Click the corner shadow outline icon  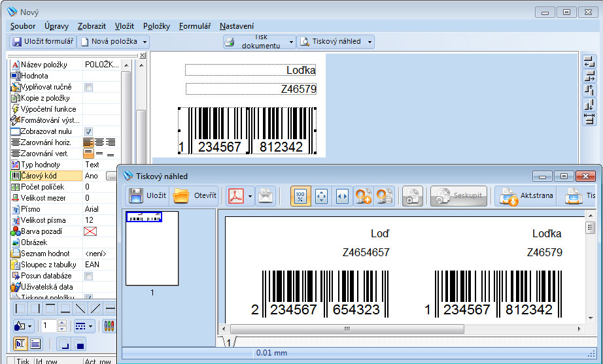(x=64, y=344)
